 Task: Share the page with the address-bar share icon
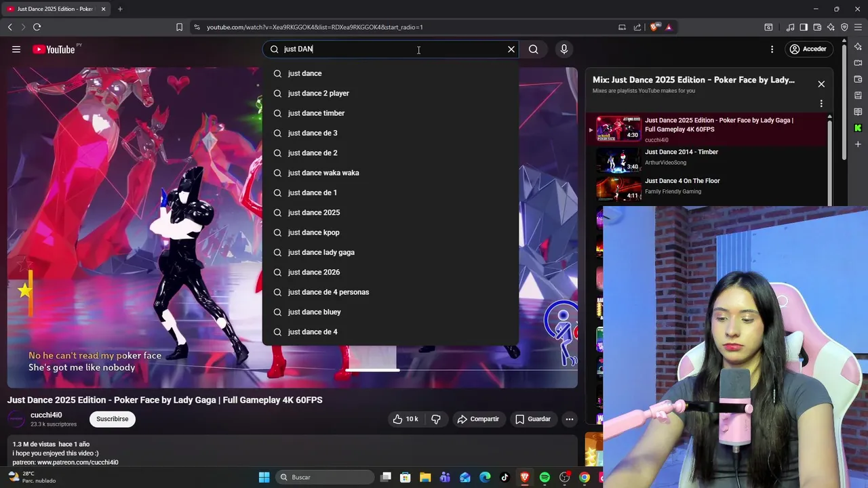tap(637, 27)
